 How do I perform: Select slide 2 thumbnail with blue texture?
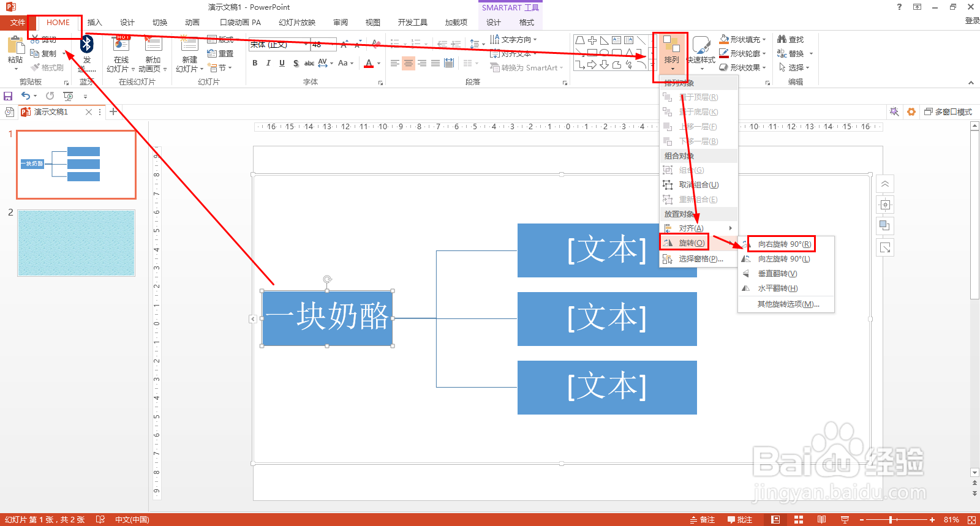[76, 243]
